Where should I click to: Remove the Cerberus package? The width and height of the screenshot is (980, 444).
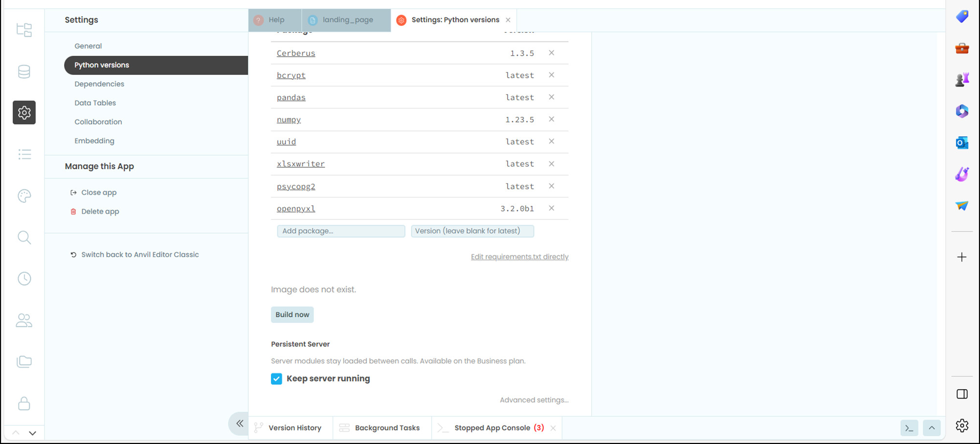click(551, 53)
